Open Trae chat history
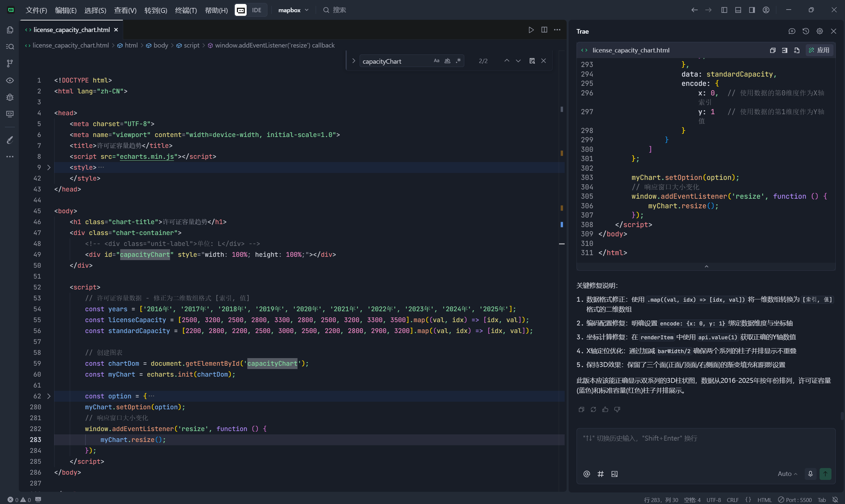This screenshot has height=504, width=845. click(x=806, y=31)
